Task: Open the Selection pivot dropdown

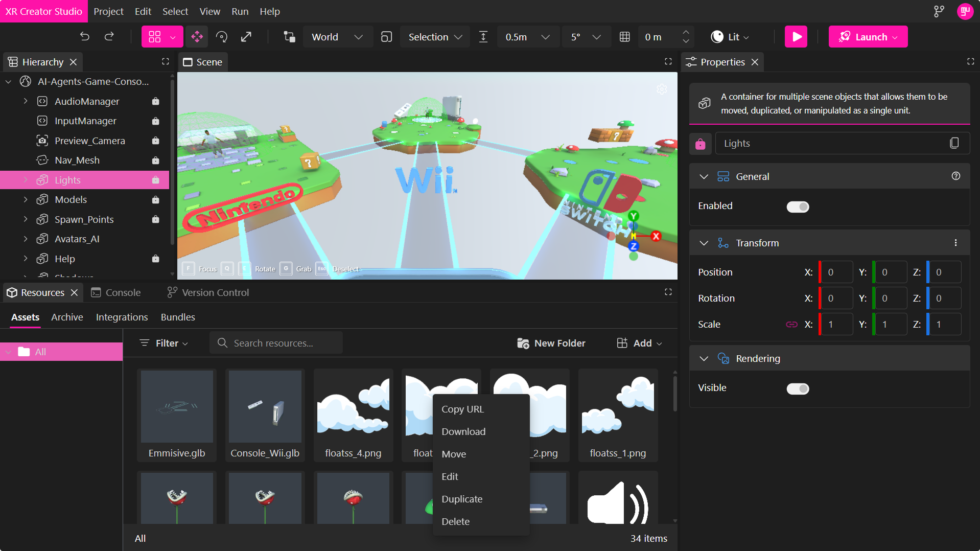Action: pyautogui.click(x=435, y=37)
